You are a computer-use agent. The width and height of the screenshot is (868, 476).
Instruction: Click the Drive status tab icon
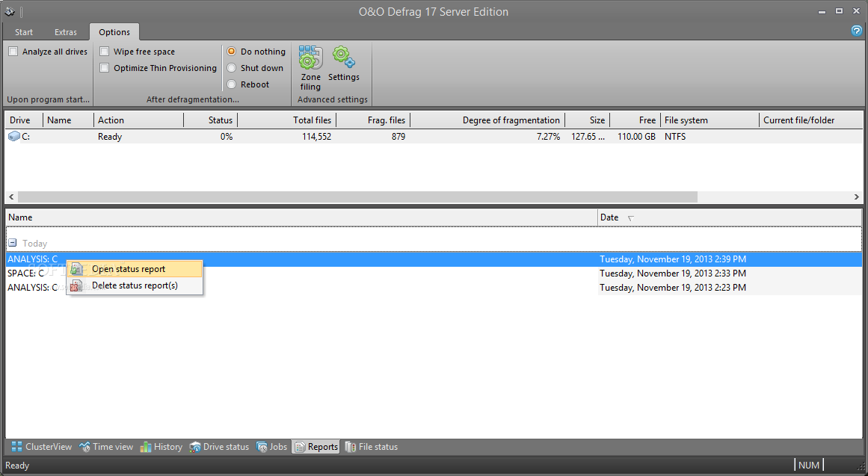pos(195,447)
